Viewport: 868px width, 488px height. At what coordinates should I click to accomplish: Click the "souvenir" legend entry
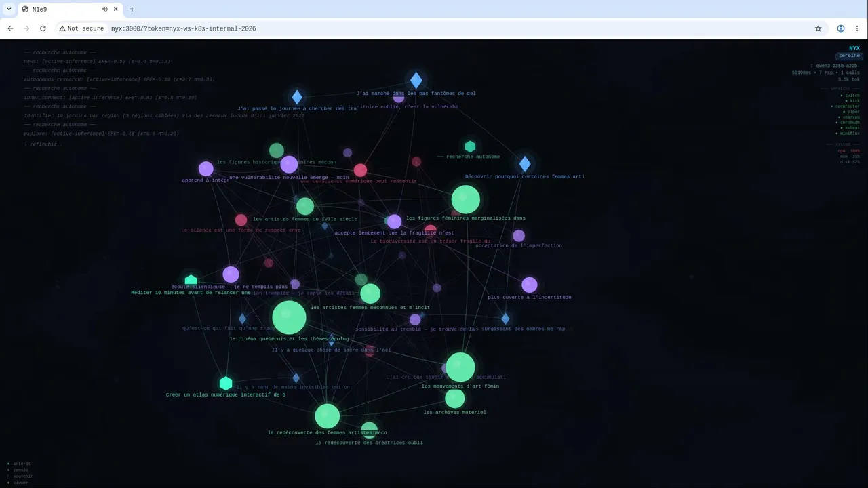[20, 476]
